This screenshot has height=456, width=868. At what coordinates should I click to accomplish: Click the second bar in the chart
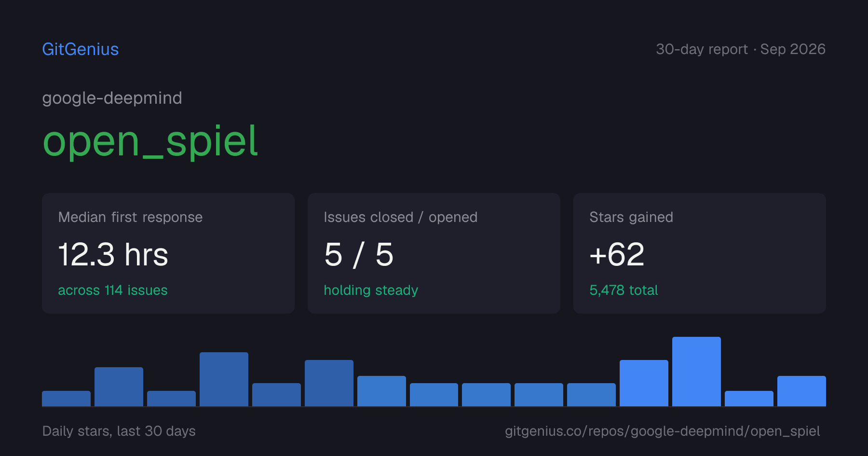coord(119,387)
